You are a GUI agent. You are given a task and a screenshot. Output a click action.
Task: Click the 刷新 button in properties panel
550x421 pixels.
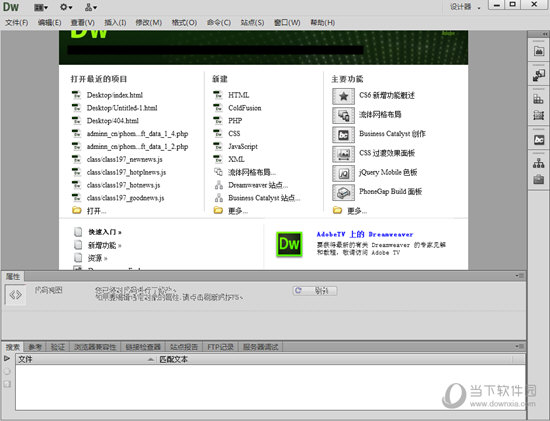tap(315, 290)
